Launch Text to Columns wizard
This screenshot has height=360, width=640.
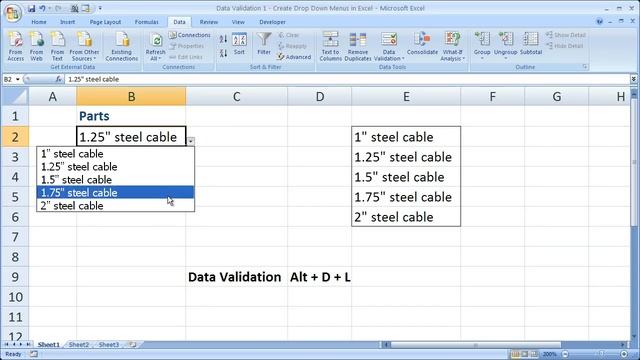click(x=330, y=46)
